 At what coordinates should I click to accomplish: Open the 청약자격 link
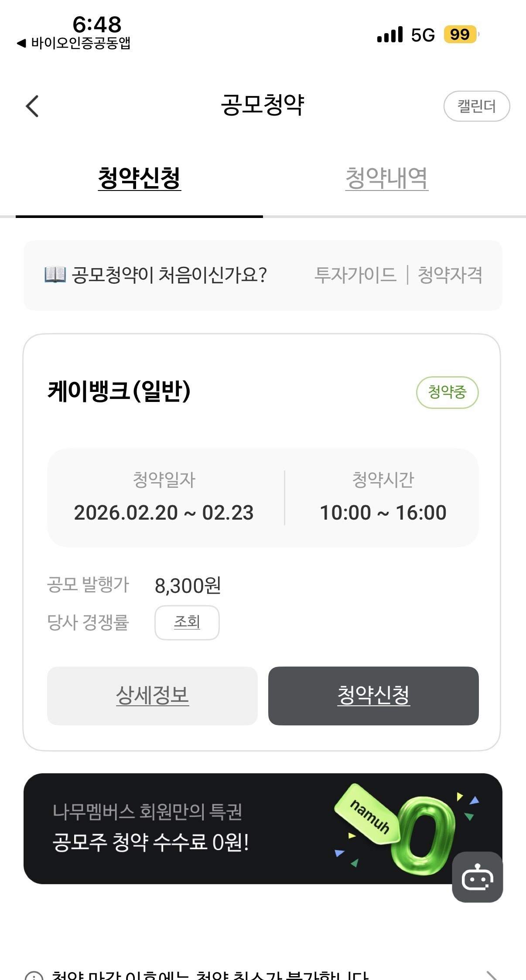[x=450, y=275]
